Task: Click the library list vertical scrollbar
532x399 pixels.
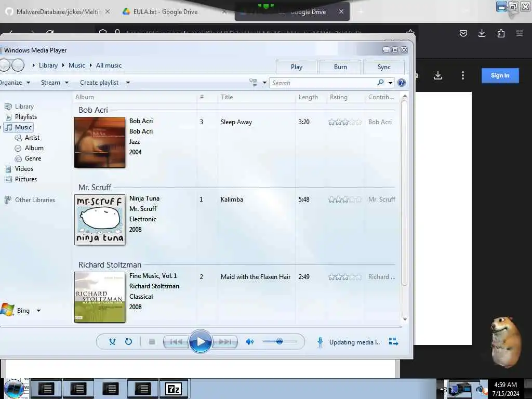Action: point(404,193)
